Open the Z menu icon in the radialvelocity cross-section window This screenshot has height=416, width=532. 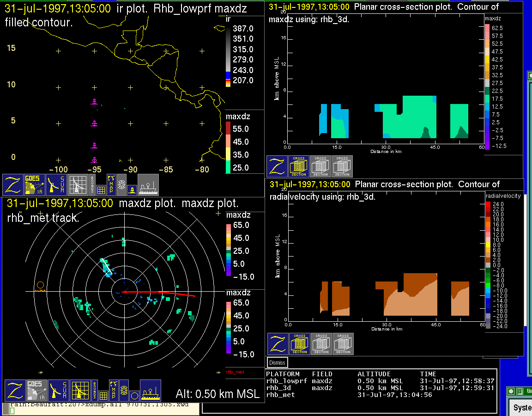click(278, 344)
